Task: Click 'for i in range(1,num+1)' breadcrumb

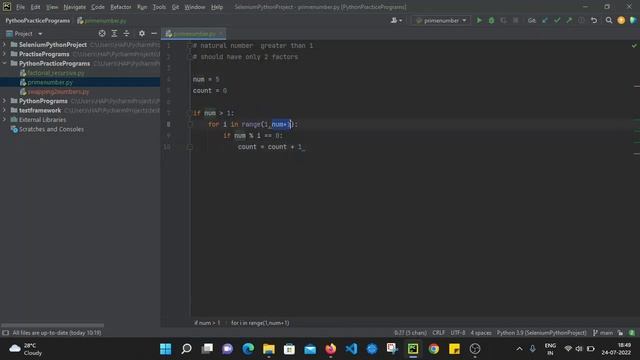Action: tap(260, 323)
